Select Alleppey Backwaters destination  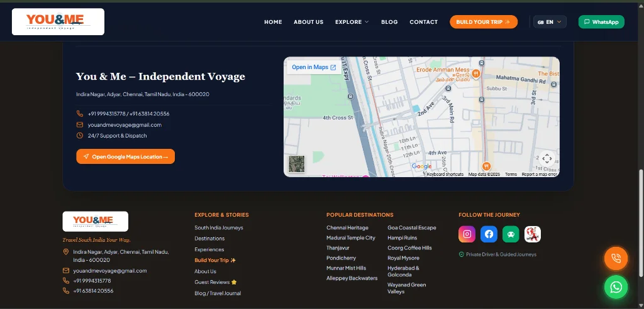click(352, 278)
